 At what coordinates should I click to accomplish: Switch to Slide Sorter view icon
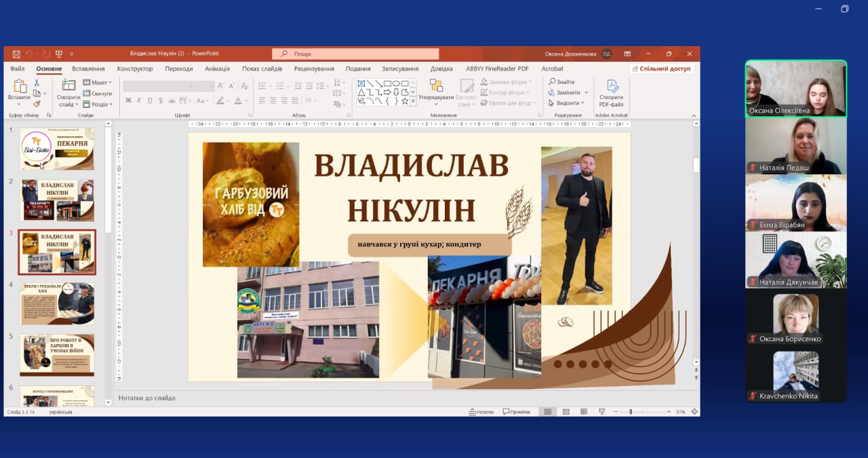click(x=566, y=412)
